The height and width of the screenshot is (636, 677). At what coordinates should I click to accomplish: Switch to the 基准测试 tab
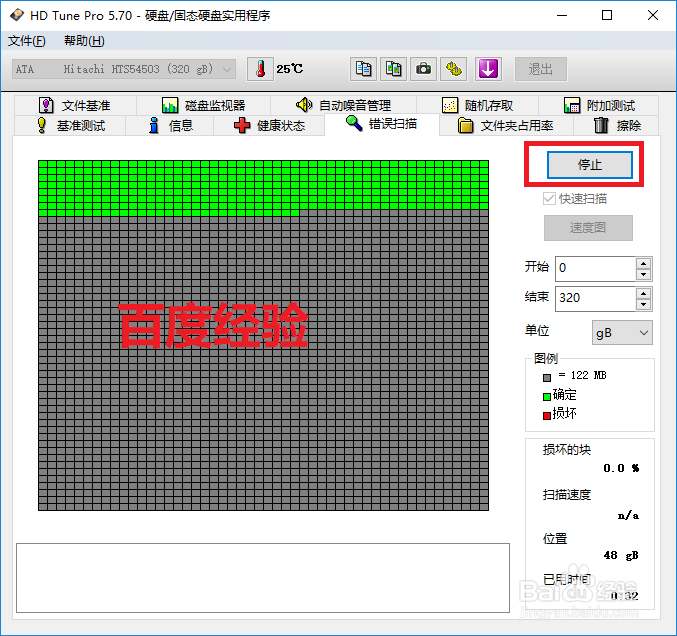[x=70, y=126]
